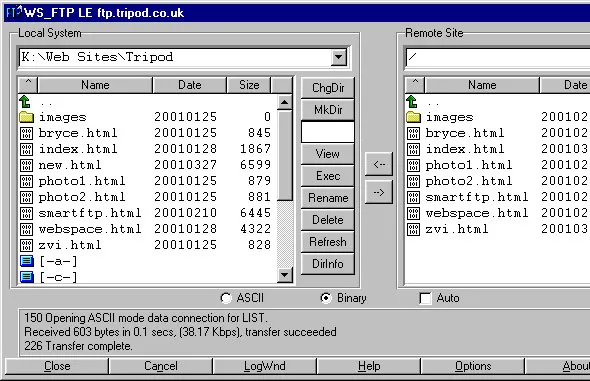Click the '150 Opening ASCII mode' log line
This screenshot has width=590, height=381.
tap(146, 318)
